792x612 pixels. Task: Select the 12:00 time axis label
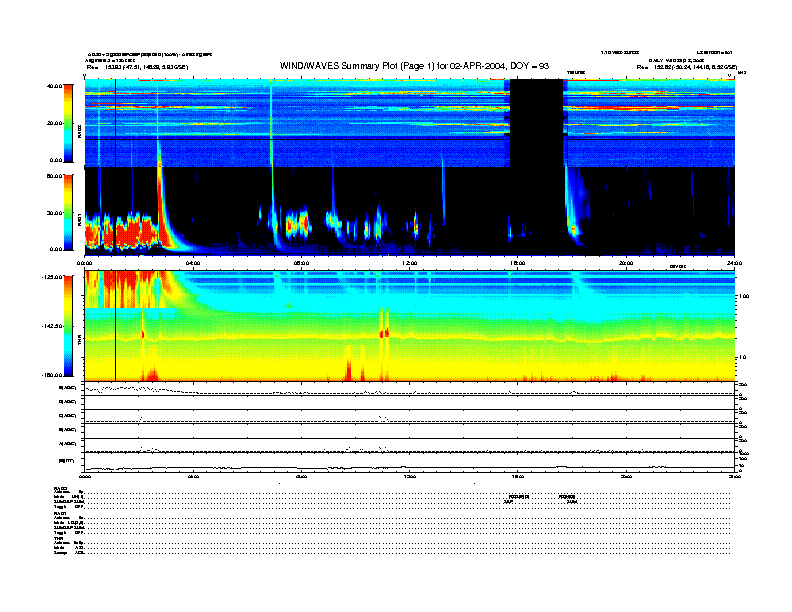pyautogui.click(x=409, y=263)
